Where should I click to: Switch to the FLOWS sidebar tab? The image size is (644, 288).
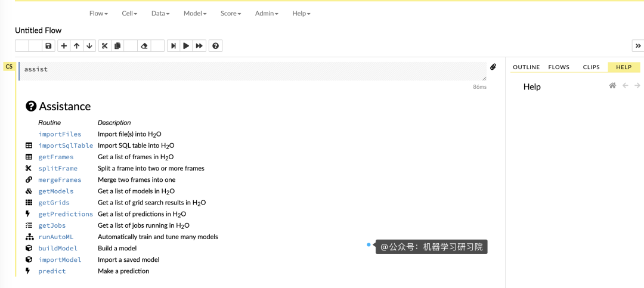coord(559,67)
